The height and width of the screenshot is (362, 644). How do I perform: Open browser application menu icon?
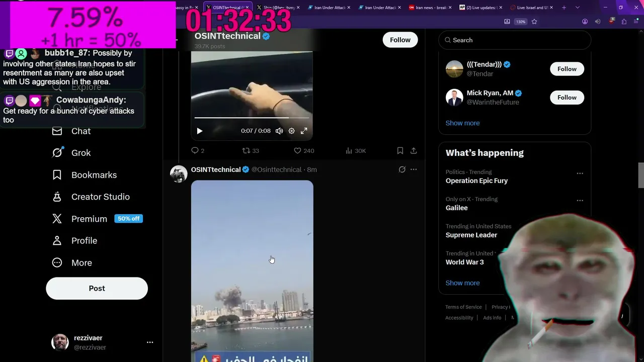pos(636,22)
